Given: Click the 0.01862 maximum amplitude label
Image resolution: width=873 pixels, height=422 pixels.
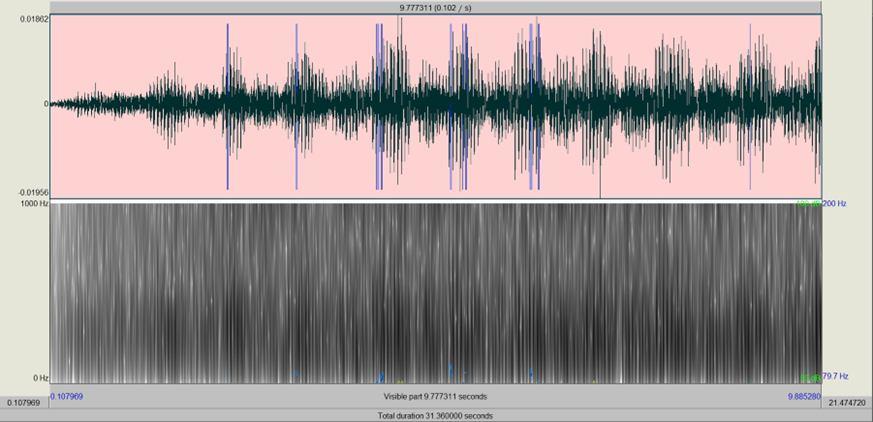Looking at the screenshot, I should (34, 18).
